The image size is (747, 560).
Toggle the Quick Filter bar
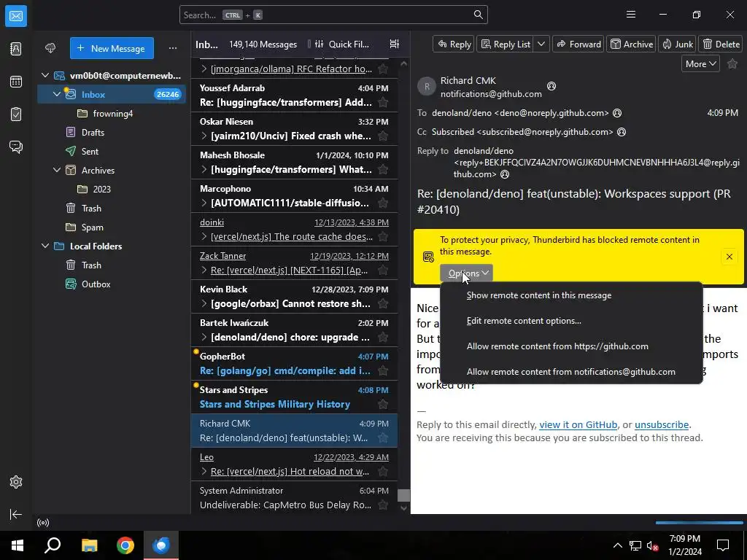click(341, 44)
